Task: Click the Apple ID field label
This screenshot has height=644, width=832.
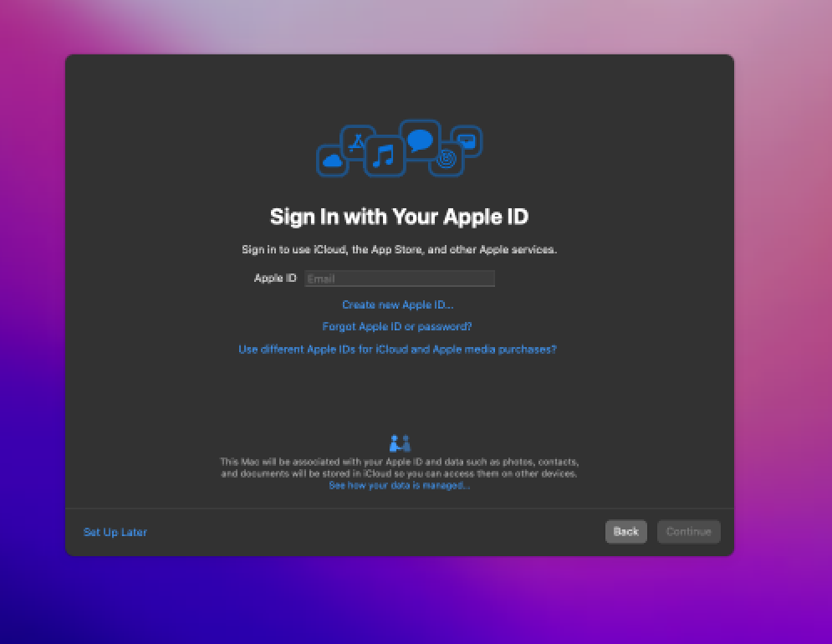Action: [275, 279]
